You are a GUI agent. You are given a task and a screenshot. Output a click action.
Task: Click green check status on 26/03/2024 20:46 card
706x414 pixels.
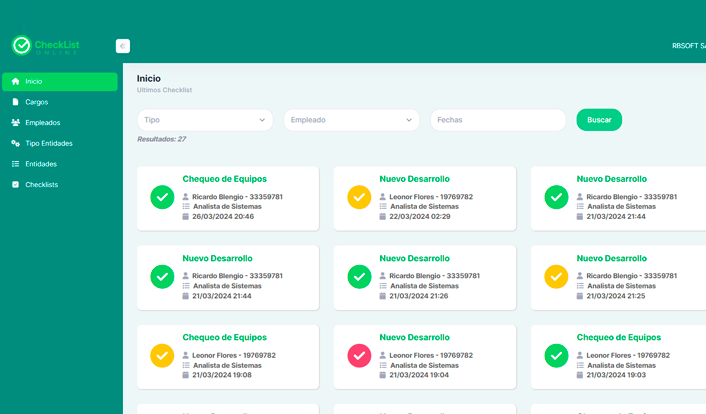(162, 197)
